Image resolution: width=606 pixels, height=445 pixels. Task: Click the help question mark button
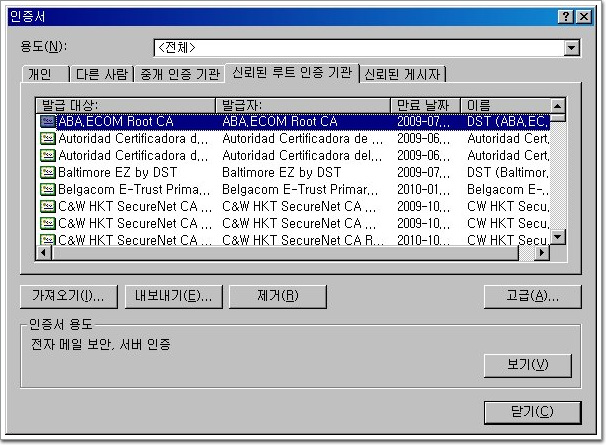click(x=566, y=17)
